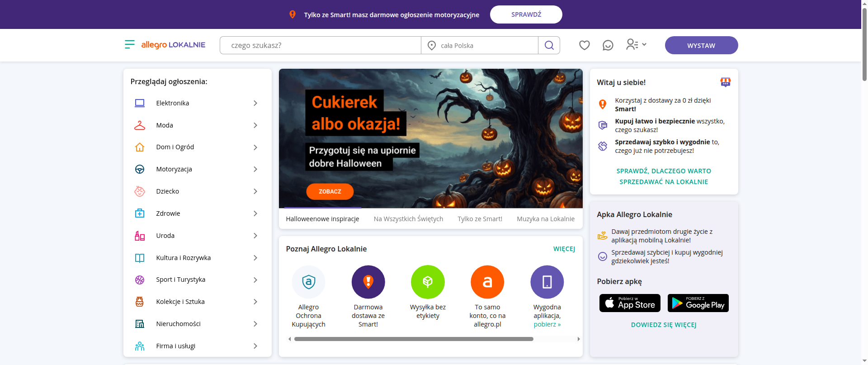
Task: Open the account dropdown arrow
Action: [x=644, y=44]
